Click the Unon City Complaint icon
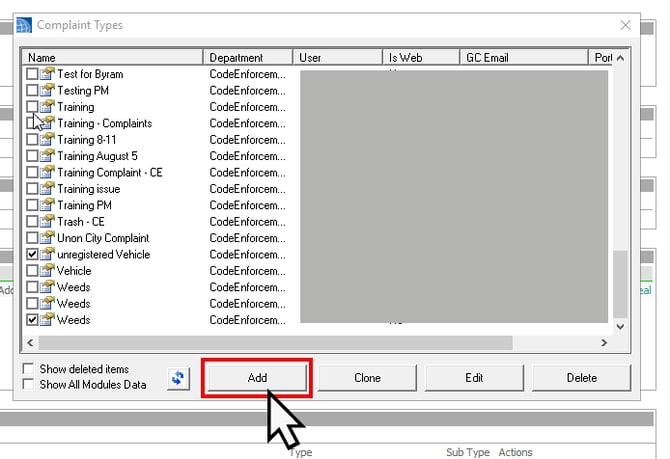 [48, 238]
